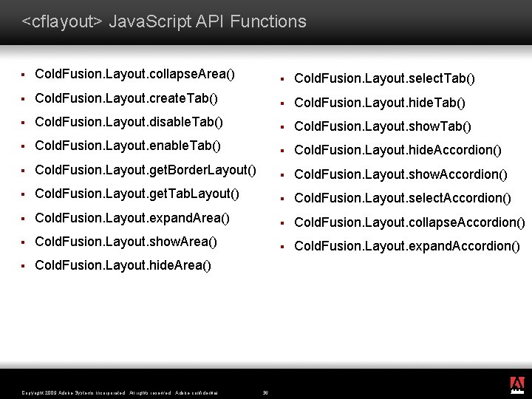
Task: Click ColdFusion.Layout.hideAccordion() text
Action: [x=398, y=150]
